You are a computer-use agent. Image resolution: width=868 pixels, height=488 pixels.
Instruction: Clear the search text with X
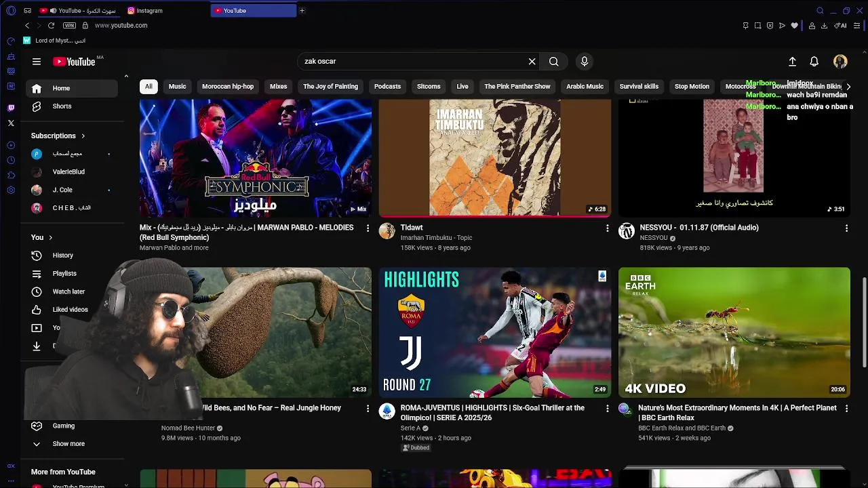532,62
